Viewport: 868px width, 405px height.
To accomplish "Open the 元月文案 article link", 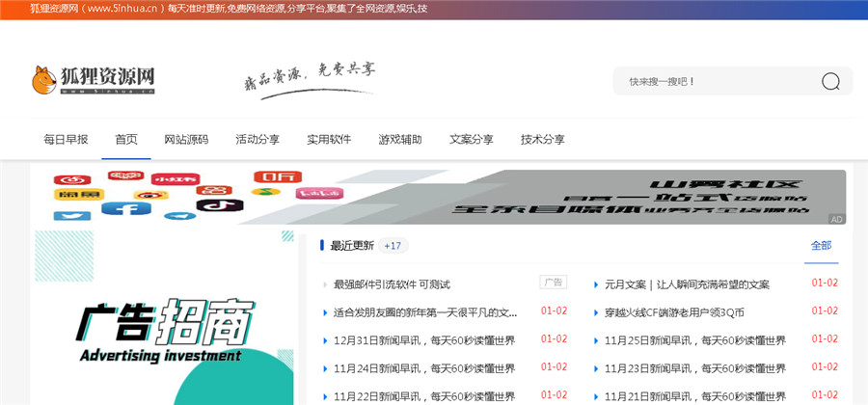I will 687,284.
